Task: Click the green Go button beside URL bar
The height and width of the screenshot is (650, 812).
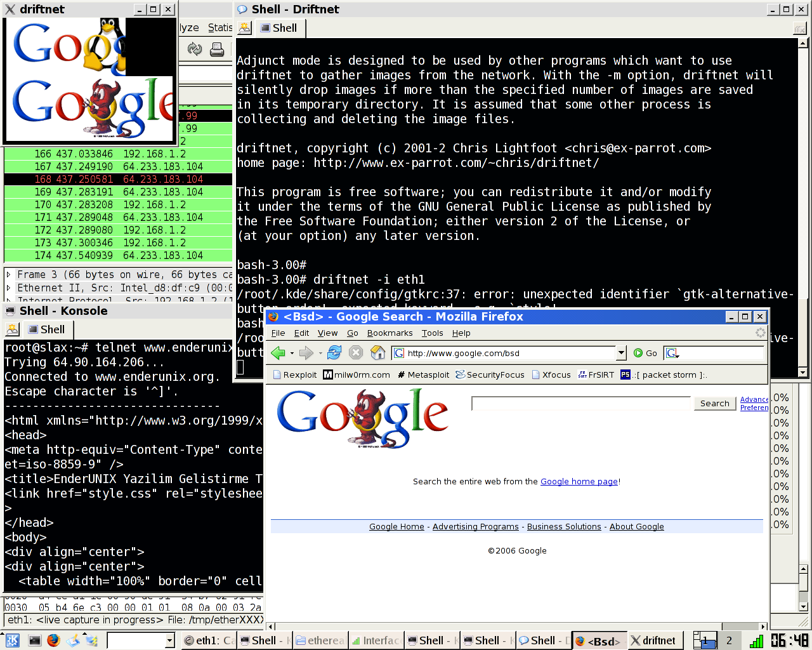Action: (646, 353)
